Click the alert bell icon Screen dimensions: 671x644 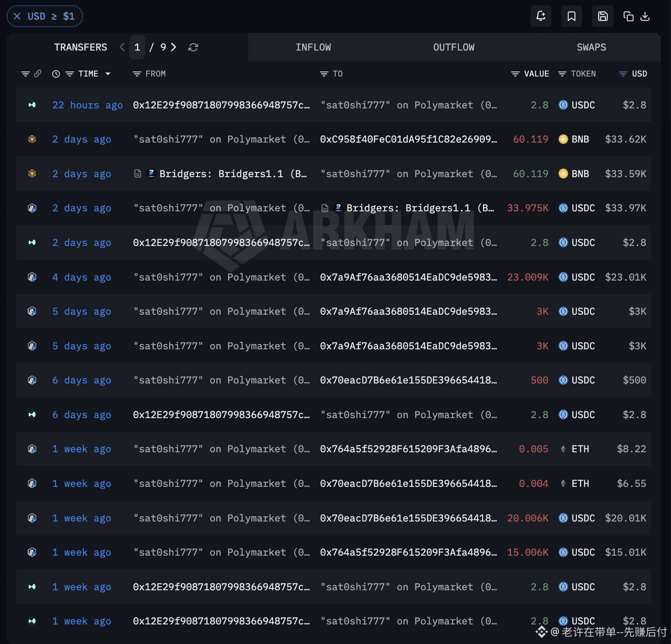[x=541, y=16]
